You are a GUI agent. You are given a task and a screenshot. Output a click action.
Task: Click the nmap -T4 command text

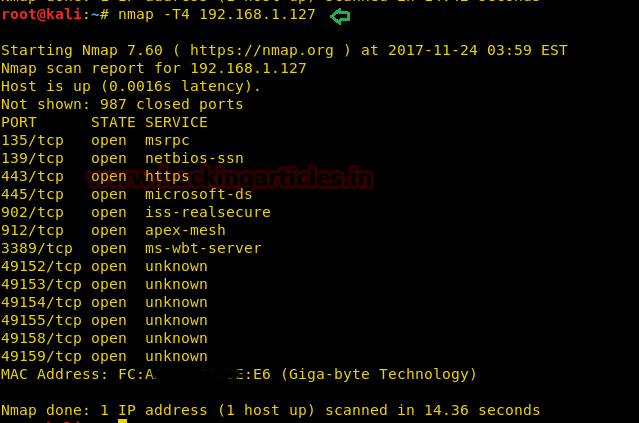[x=216, y=15]
